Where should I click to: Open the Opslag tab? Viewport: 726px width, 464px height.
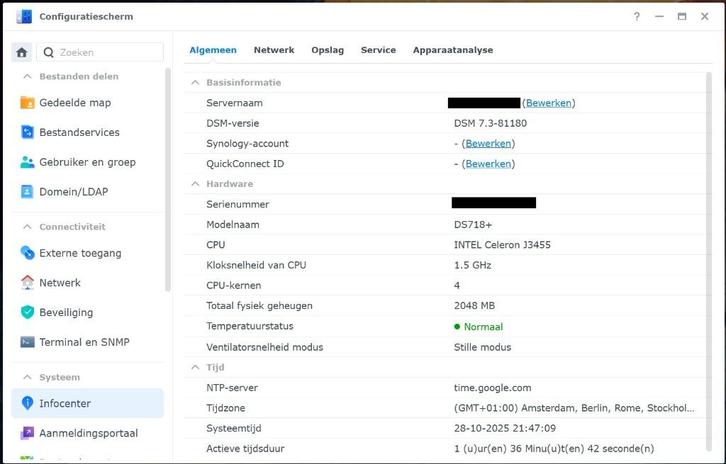pyautogui.click(x=327, y=50)
